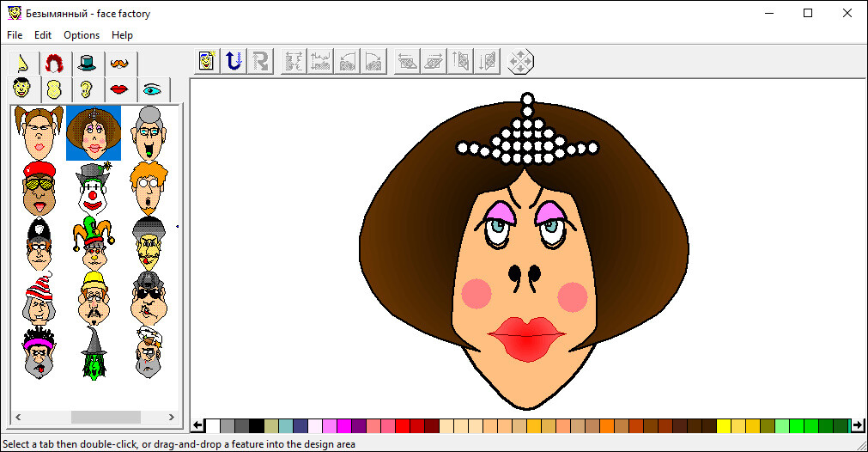Viewport: 868px width, 452px height.
Task: Click the new face toolbar icon
Action: tap(206, 61)
